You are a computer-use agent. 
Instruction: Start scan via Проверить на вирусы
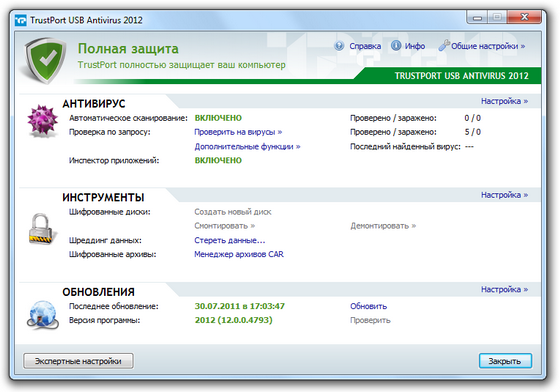[x=238, y=132]
